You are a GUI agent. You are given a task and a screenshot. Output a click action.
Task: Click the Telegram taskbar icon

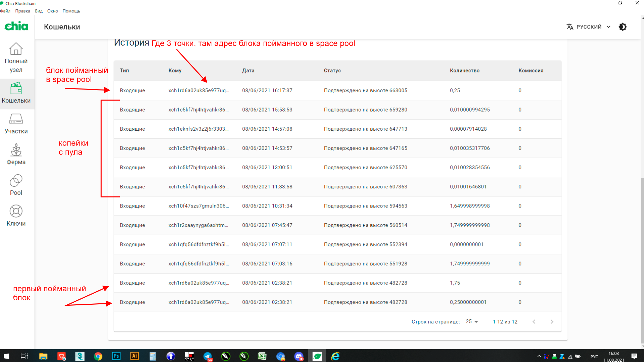point(208,356)
